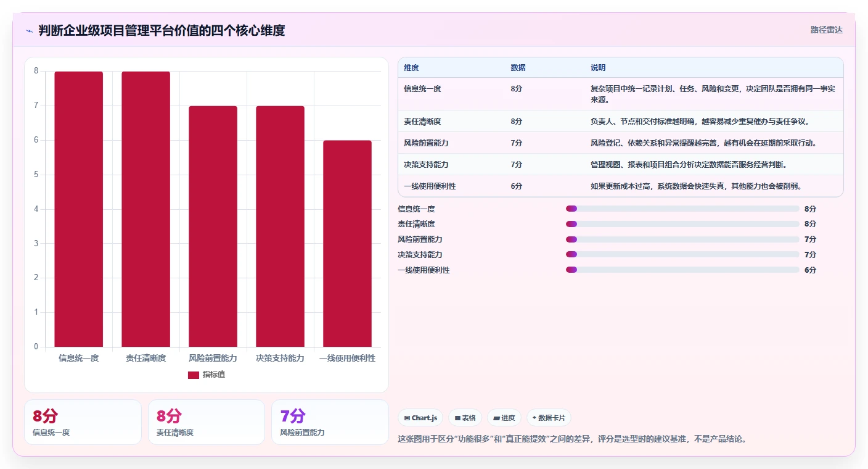This screenshot has width=868, height=469.
Task: Select the 数据卡片 tag chip
Action: coord(549,418)
